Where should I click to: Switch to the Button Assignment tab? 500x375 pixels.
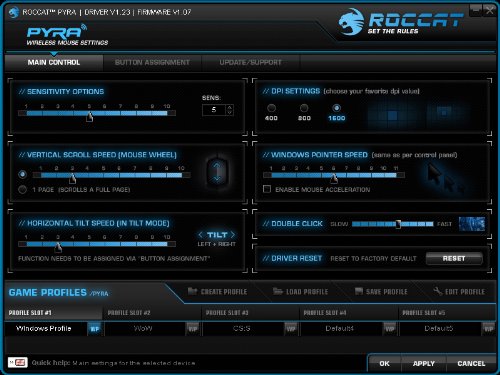tap(152, 63)
